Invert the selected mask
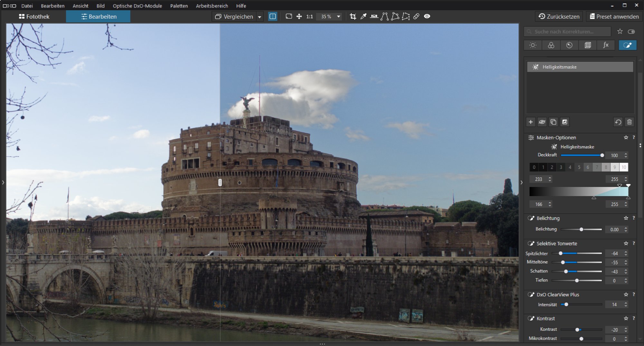The width and height of the screenshot is (644, 346). pyautogui.click(x=564, y=122)
